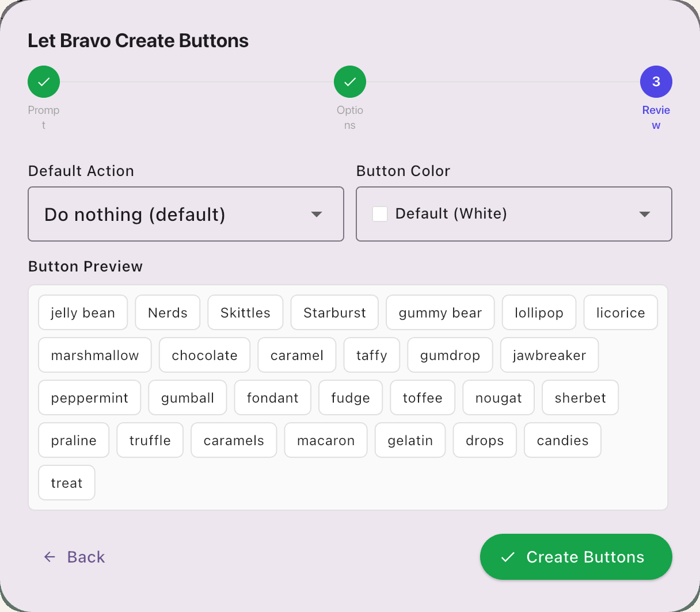Click the jawbreaker preview button
Image resolution: width=700 pixels, height=612 pixels.
pos(549,355)
